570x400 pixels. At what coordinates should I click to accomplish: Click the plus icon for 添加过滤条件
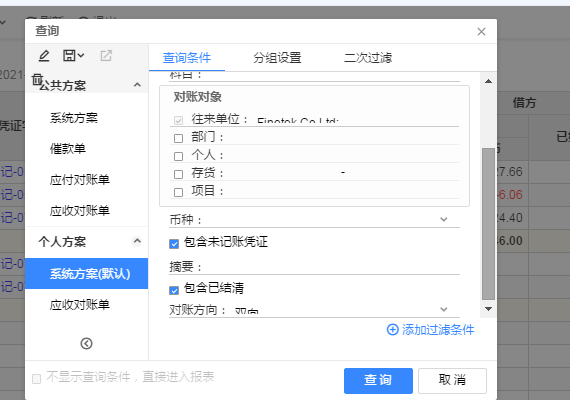(392, 330)
